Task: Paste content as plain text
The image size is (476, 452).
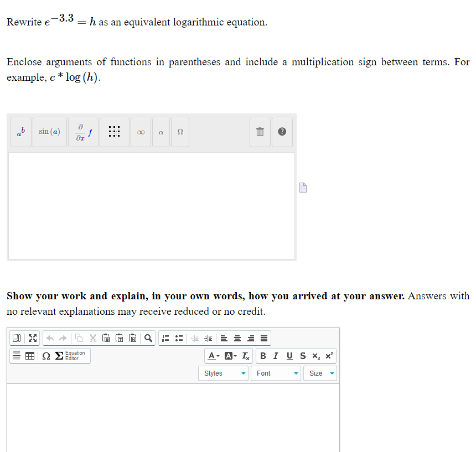Action: (x=120, y=338)
